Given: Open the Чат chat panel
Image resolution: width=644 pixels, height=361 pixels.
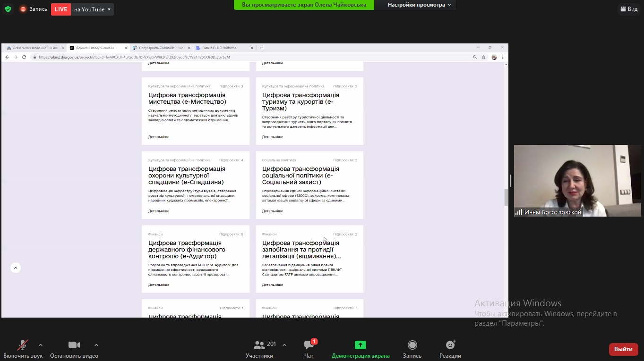Looking at the screenshot, I should pyautogui.click(x=309, y=345).
